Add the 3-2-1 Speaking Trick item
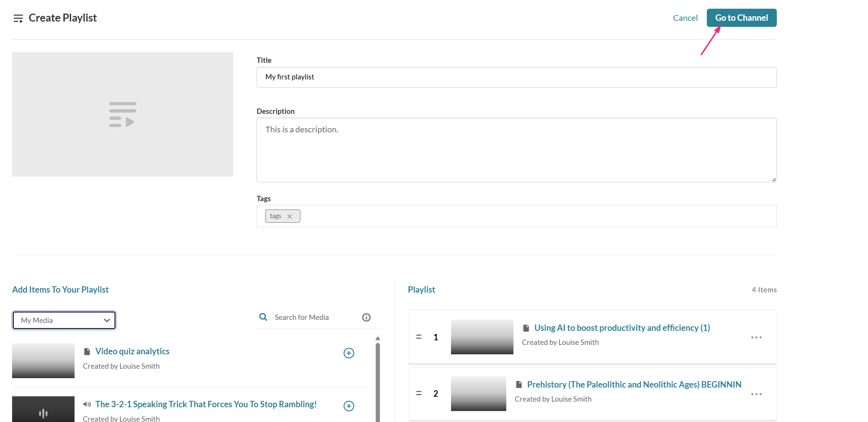The height and width of the screenshot is (422, 868). coord(348,406)
